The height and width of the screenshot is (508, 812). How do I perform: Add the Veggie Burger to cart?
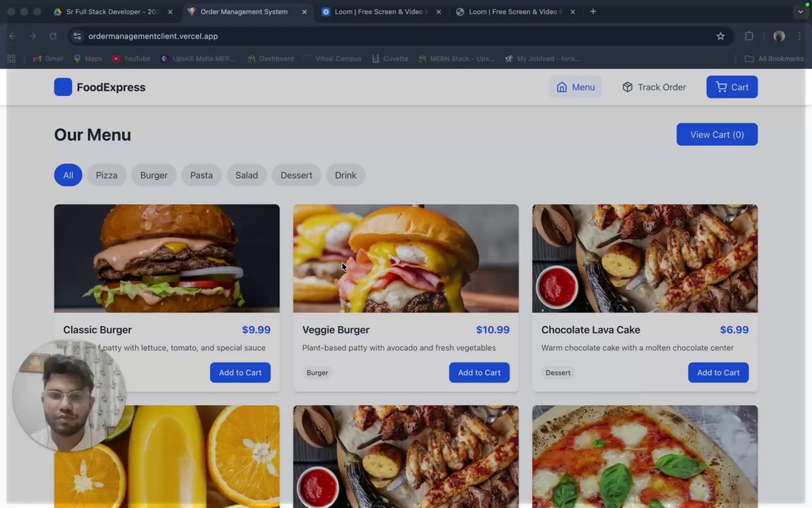coord(479,373)
